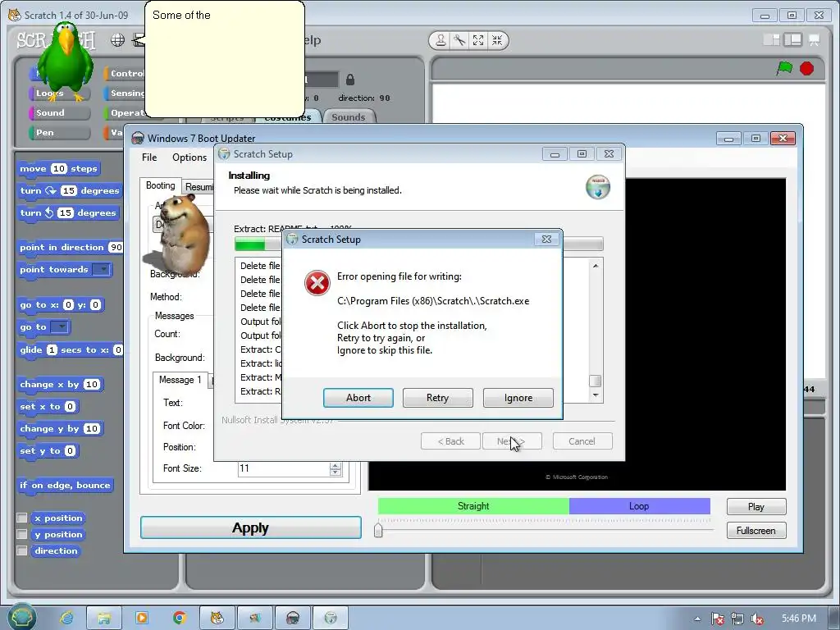
Task: Open the go to block dropdown
Action: click(x=59, y=326)
